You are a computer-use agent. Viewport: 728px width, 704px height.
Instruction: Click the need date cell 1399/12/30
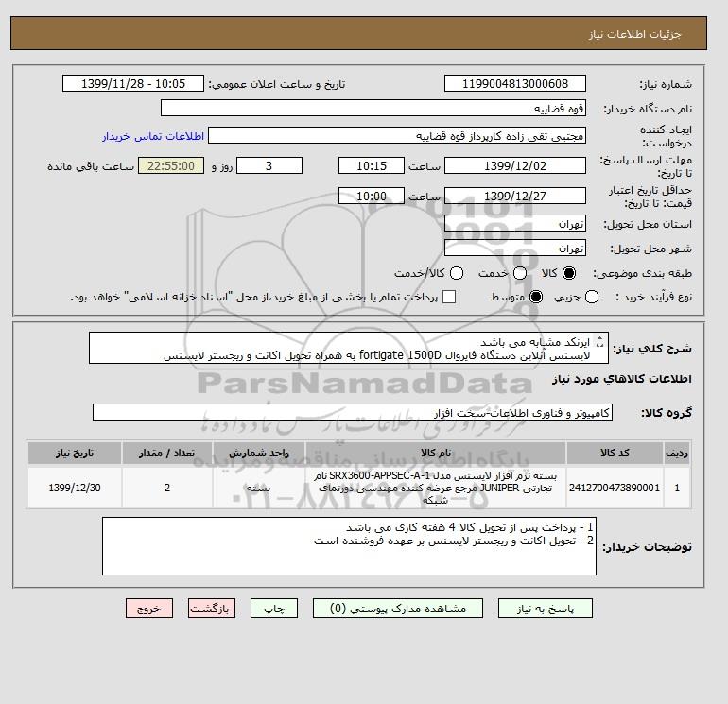(75, 488)
